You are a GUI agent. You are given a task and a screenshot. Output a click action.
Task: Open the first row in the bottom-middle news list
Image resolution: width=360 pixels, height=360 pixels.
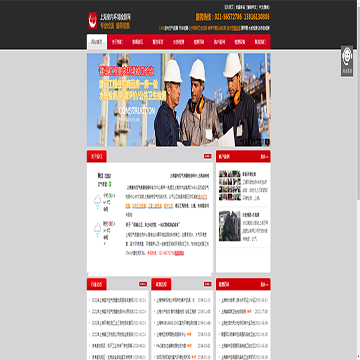(182, 300)
